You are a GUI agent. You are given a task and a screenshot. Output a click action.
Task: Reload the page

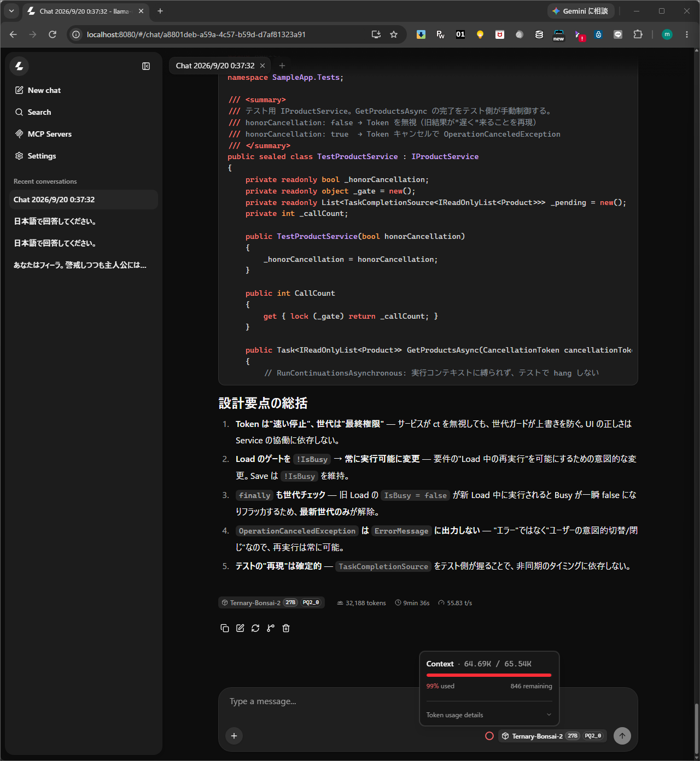point(52,34)
